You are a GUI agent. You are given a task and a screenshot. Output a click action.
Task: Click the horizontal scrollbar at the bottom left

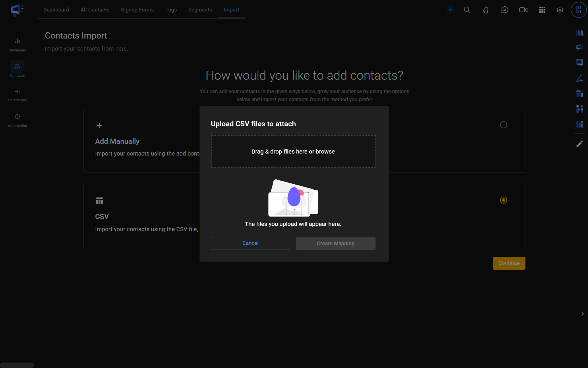(17, 365)
